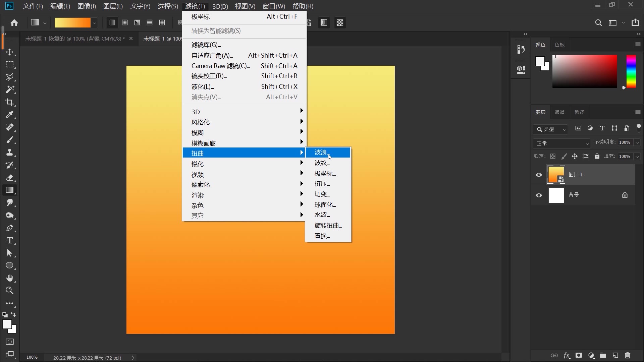Toggle the layer filter on/off switch
644x362 pixels.
click(x=639, y=128)
